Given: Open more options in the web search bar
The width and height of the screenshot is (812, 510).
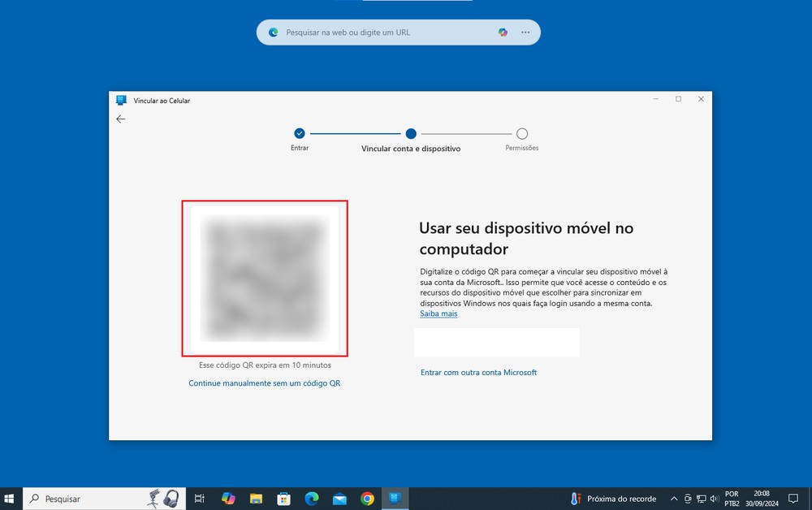Looking at the screenshot, I should click(x=525, y=32).
